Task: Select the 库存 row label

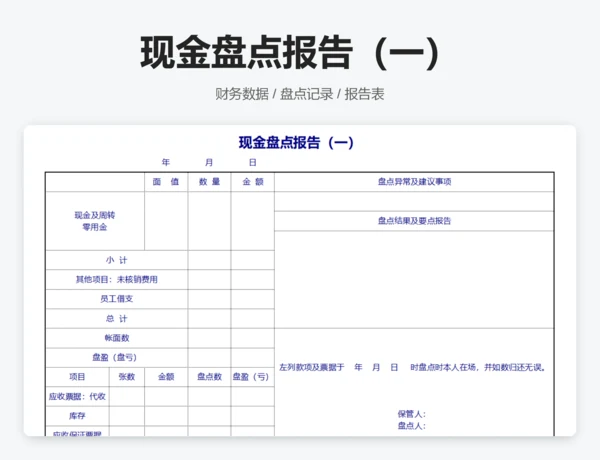Action: (x=77, y=416)
